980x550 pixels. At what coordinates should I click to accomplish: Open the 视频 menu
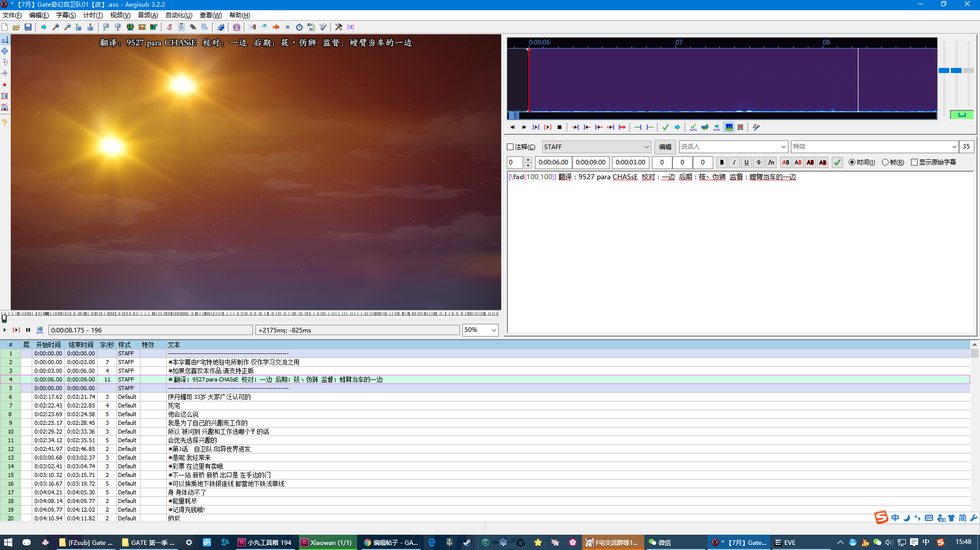120,15
